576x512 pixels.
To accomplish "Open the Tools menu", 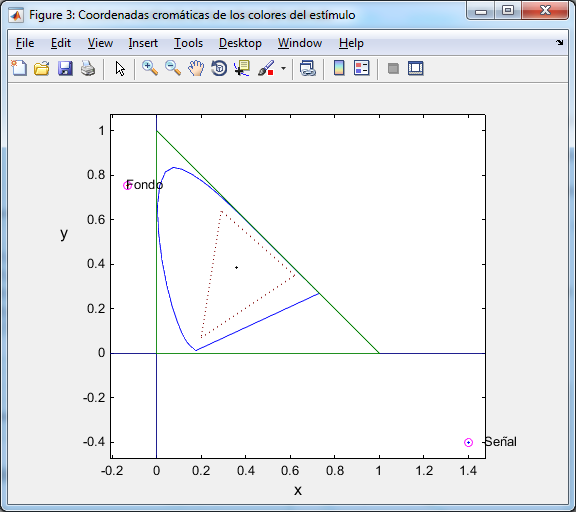I will pos(188,43).
